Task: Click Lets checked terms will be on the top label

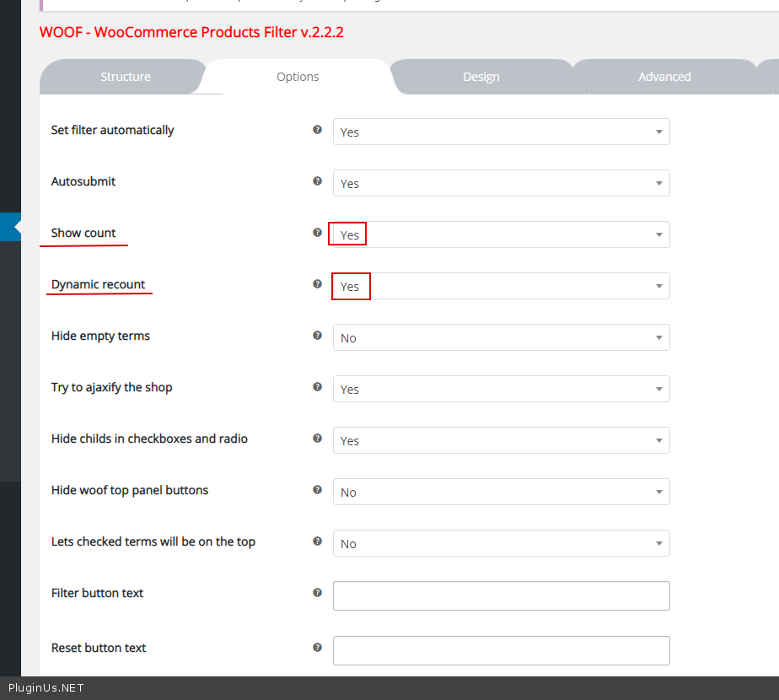Action: click(153, 541)
